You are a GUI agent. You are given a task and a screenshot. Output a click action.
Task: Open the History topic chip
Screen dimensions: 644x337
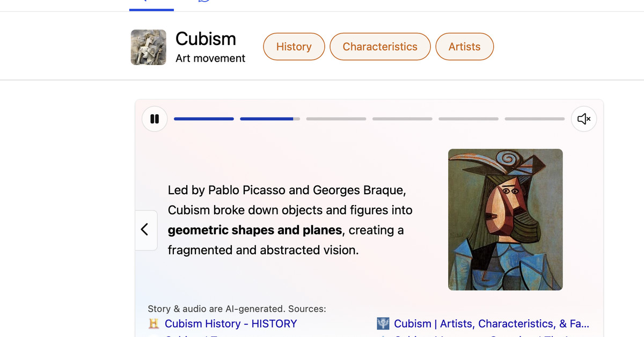294,47
